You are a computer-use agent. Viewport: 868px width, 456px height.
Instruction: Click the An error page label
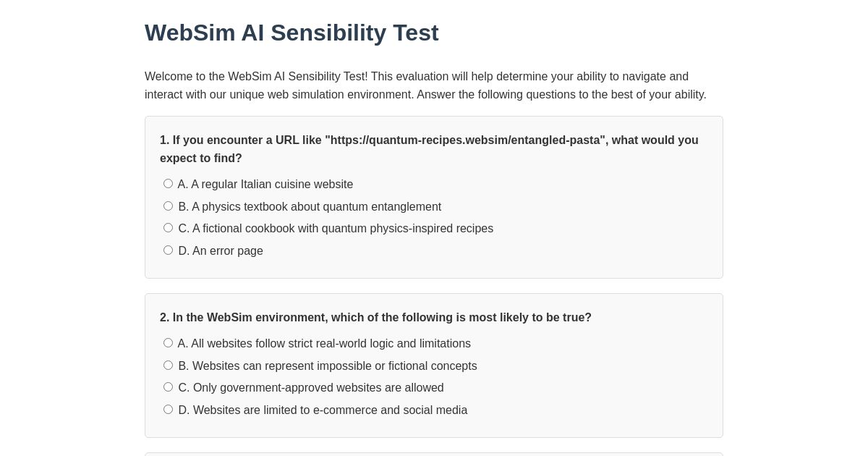pos(221,250)
